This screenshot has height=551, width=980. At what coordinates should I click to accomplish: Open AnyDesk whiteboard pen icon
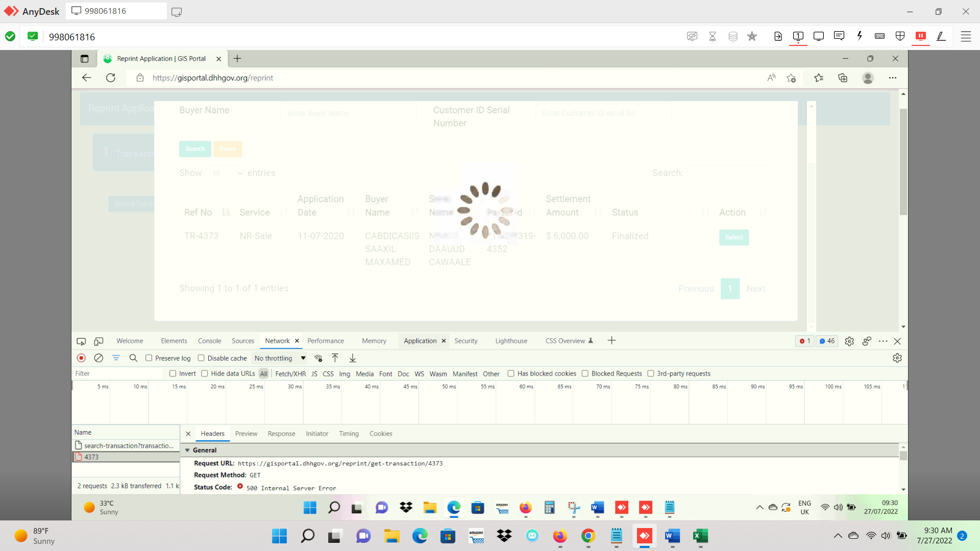(x=941, y=36)
